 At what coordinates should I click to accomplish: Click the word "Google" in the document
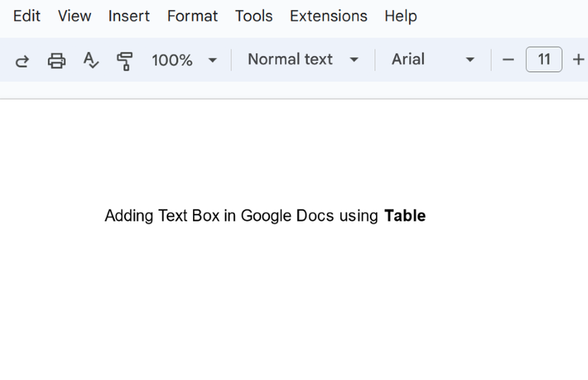coord(264,216)
